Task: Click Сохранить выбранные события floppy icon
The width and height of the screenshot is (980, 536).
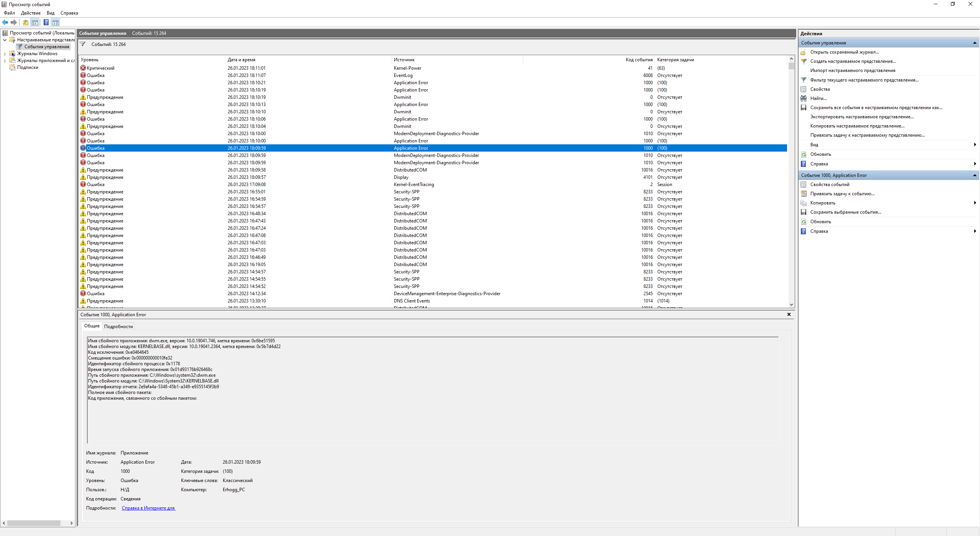Action: (804, 212)
